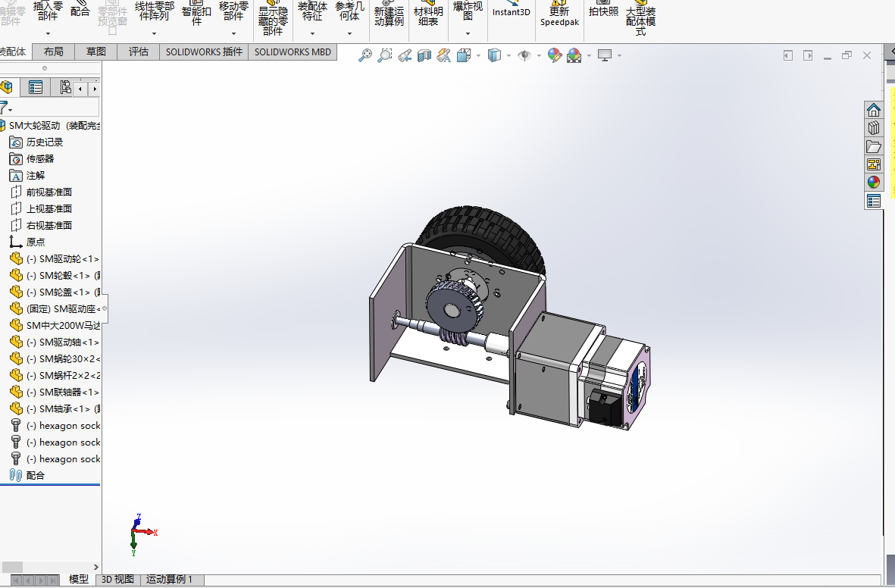The width and height of the screenshot is (895, 588).
Task: Select 历史记录 in feature tree
Action: click(45, 142)
